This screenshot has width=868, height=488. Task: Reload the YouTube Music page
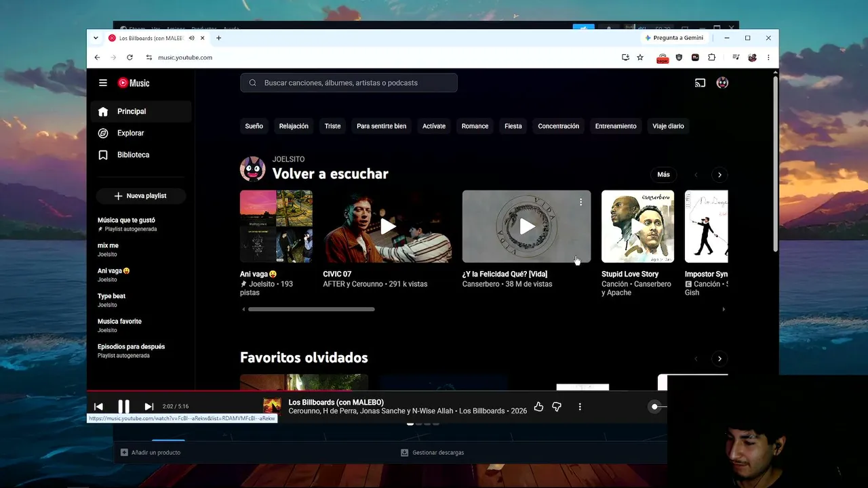(x=130, y=58)
